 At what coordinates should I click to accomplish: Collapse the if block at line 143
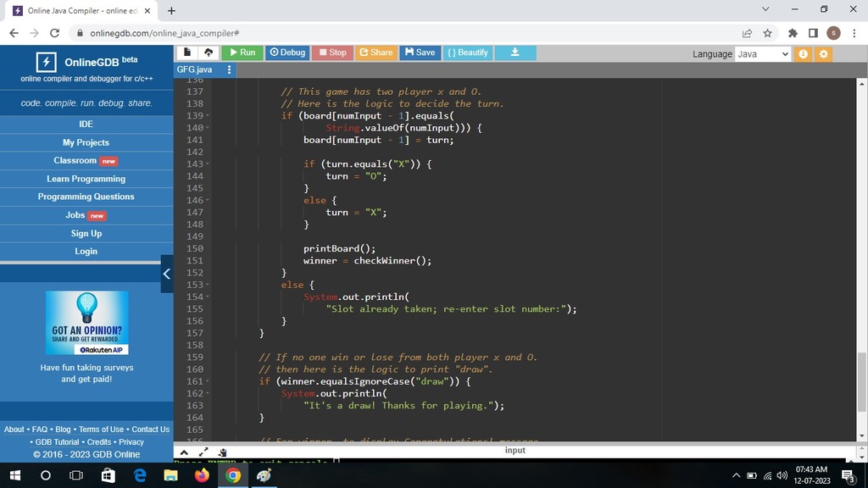click(x=208, y=164)
